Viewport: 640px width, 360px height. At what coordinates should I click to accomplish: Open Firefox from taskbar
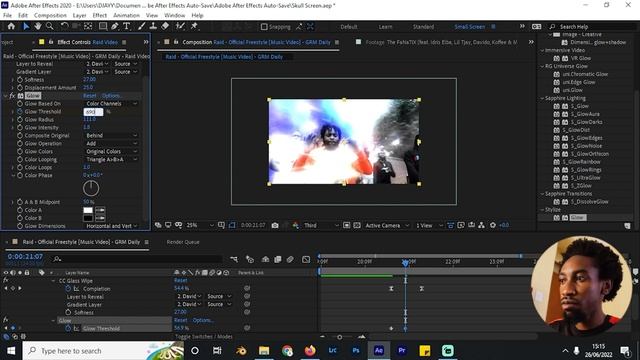coord(310,351)
